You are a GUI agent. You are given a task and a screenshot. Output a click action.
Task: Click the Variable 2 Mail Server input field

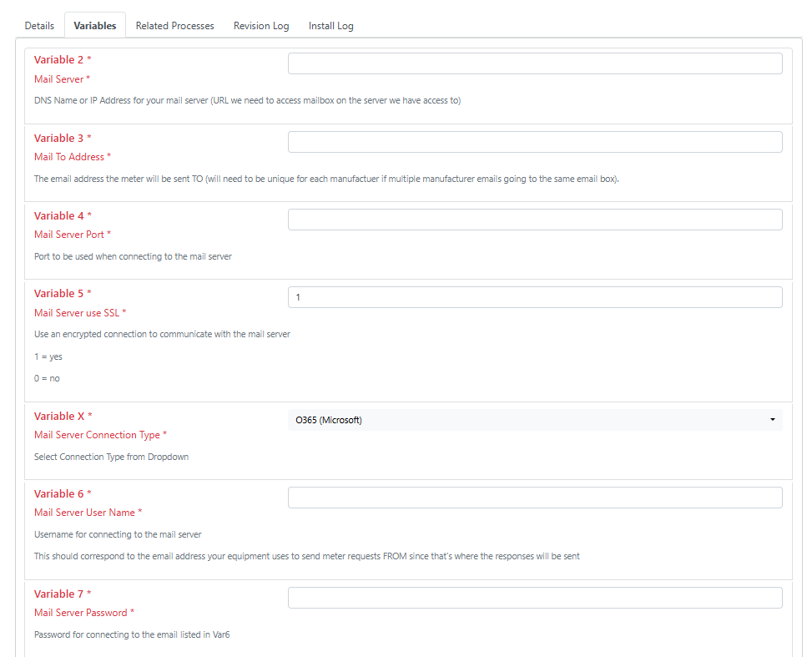(535, 63)
